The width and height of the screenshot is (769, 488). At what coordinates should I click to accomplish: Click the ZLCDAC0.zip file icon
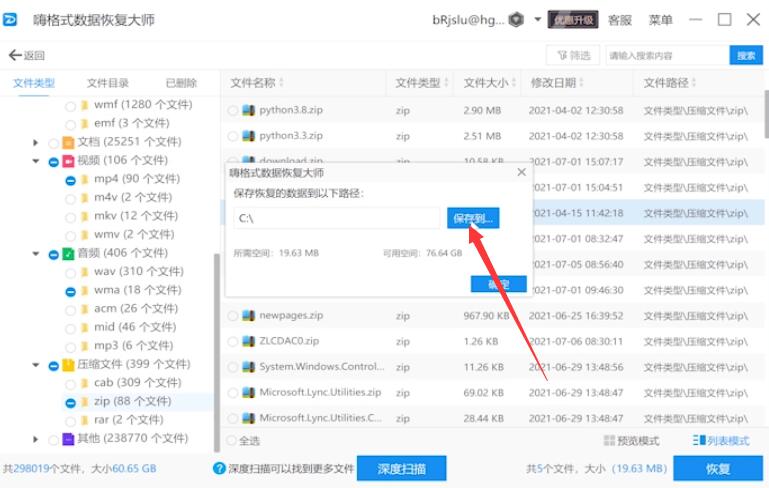click(249, 341)
